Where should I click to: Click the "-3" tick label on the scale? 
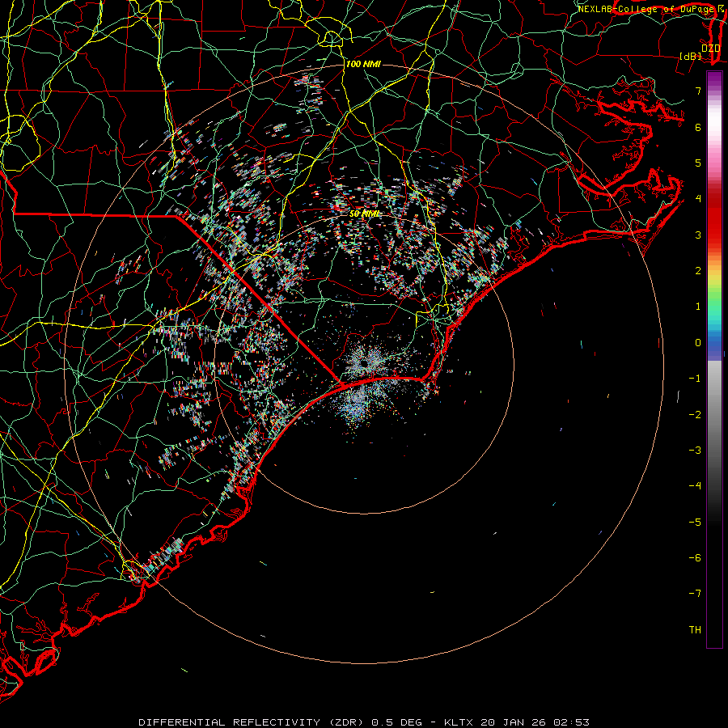point(695,451)
